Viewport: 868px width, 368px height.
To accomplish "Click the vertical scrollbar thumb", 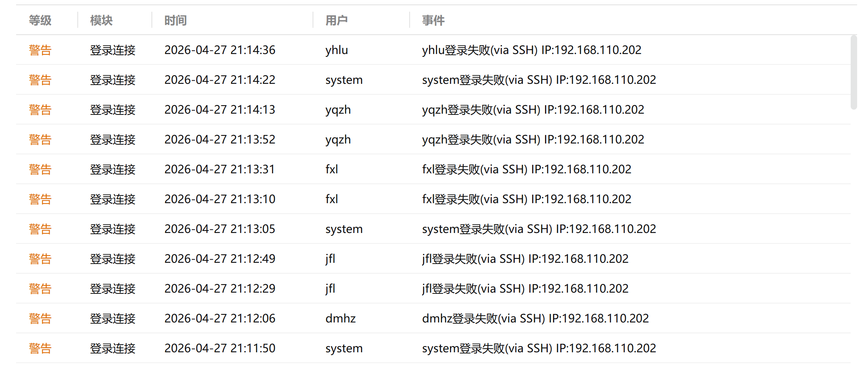I will (853, 73).
